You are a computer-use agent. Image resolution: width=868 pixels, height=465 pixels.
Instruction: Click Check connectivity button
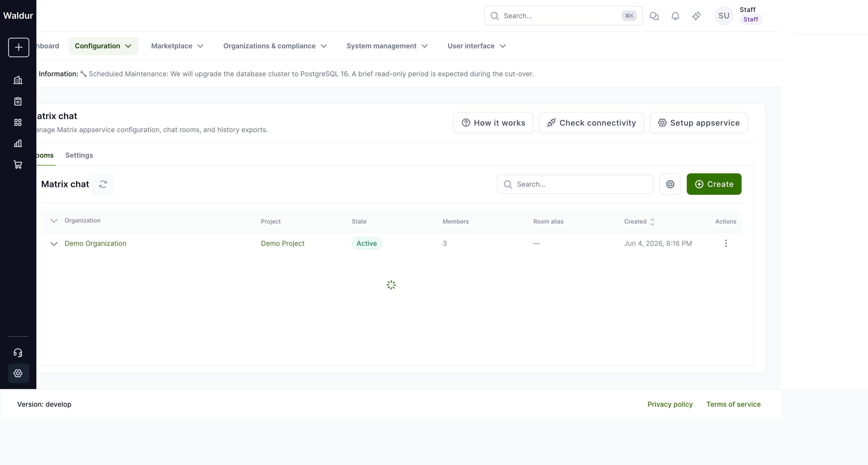pyautogui.click(x=591, y=123)
